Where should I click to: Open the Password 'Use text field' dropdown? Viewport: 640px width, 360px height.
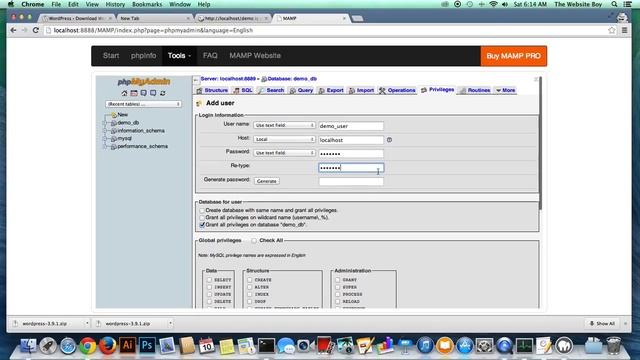click(x=284, y=153)
